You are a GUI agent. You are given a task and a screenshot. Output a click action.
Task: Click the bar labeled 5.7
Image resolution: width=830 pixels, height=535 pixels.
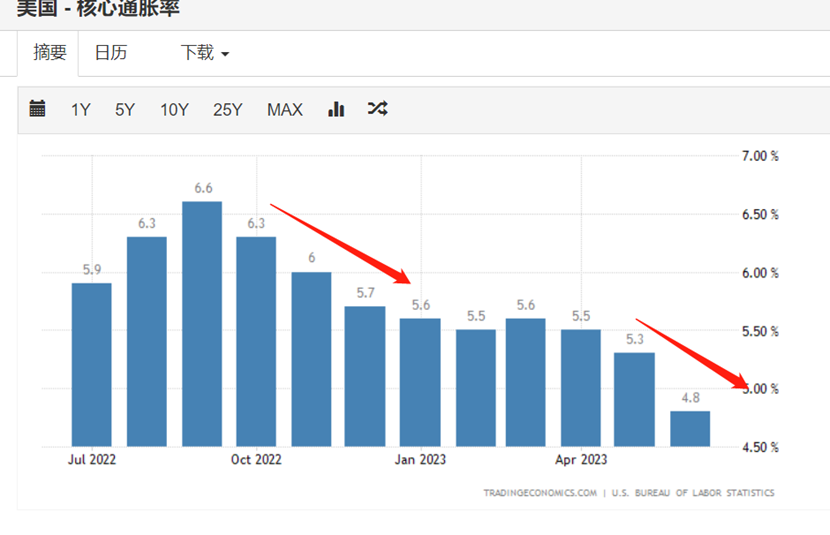point(365,376)
